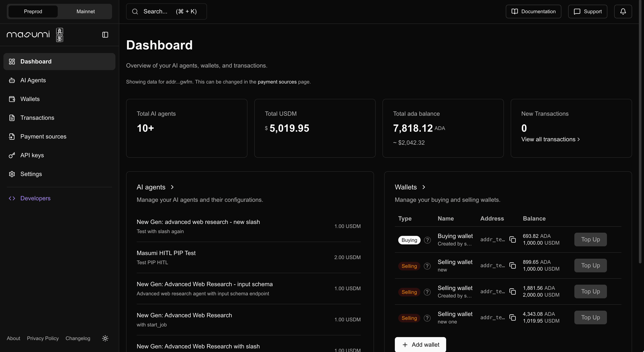The width and height of the screenshot is (644, 352).
Task: Open Dashboard in the sidebar
Action: [59, 62]
